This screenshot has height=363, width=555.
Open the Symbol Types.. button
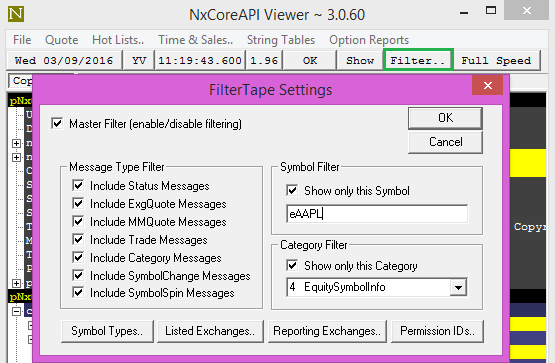pyautogui.click(x=107, y=331)
